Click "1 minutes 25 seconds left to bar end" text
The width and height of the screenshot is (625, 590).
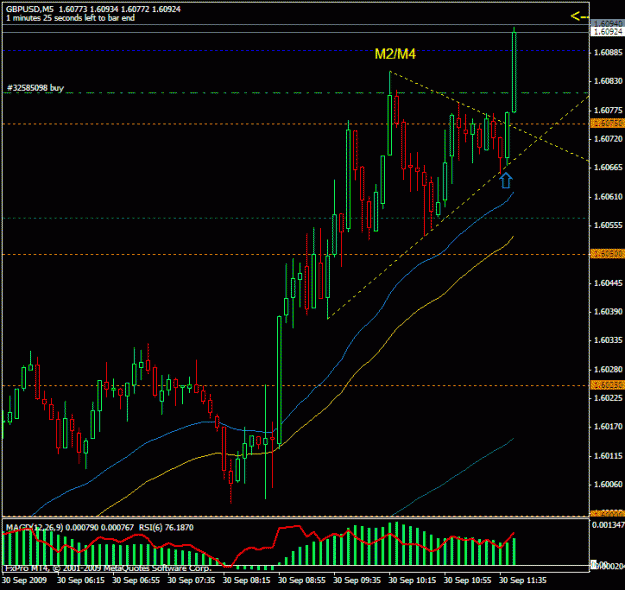click(x=70, y=18)
